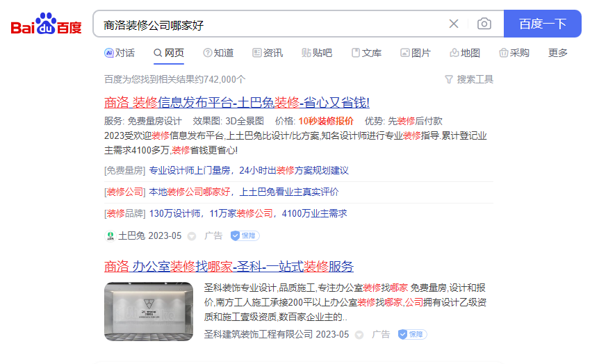Click the 圣科建筑装饰工程有限公司 source link

259,335
